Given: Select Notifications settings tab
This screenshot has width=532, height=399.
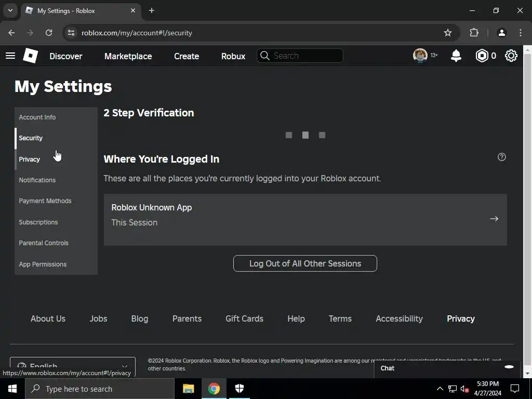Looking at the screenshot, I should (56, 180).
